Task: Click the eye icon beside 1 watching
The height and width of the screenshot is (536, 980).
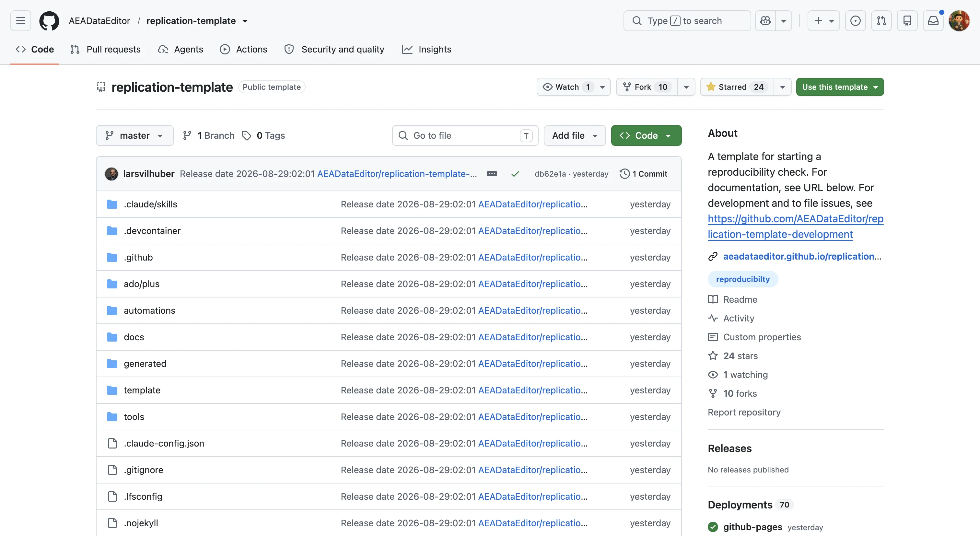Action: click(x=713, y=375)
